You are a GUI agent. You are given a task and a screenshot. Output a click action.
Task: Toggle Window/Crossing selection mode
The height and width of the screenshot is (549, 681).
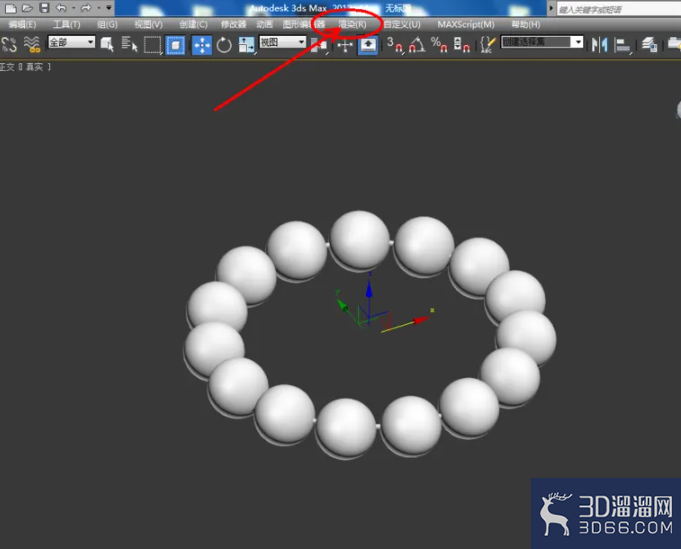[175, 45]
